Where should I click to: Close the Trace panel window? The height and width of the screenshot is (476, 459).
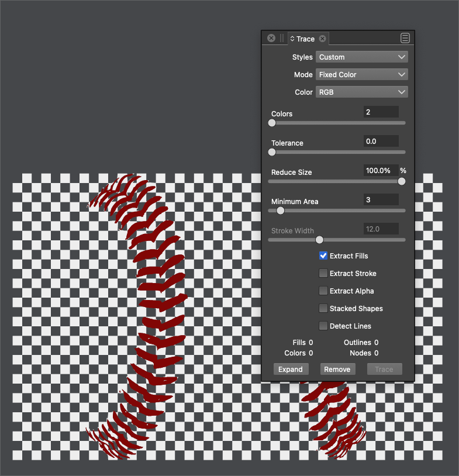click(x=271, y=38)
